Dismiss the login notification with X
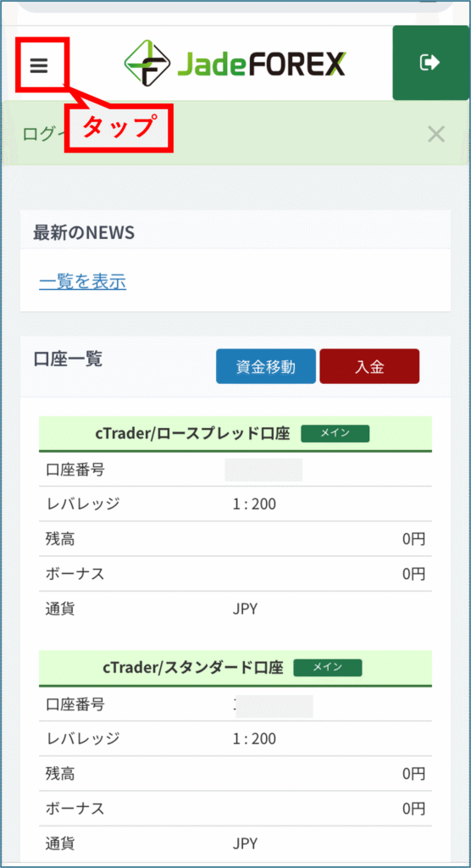This screenshot has width=471, height=868. 436,134
